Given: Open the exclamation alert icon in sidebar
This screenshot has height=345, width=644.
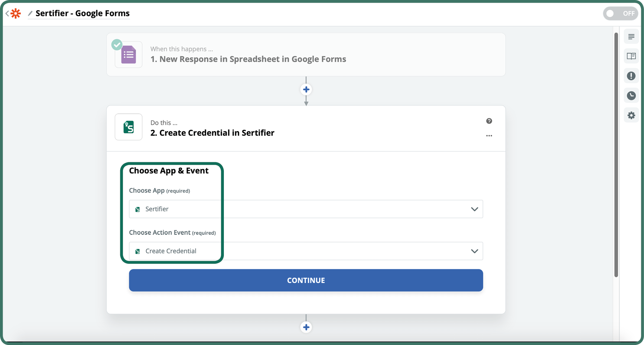Looking at the screenshot, I should pos(631,76).
